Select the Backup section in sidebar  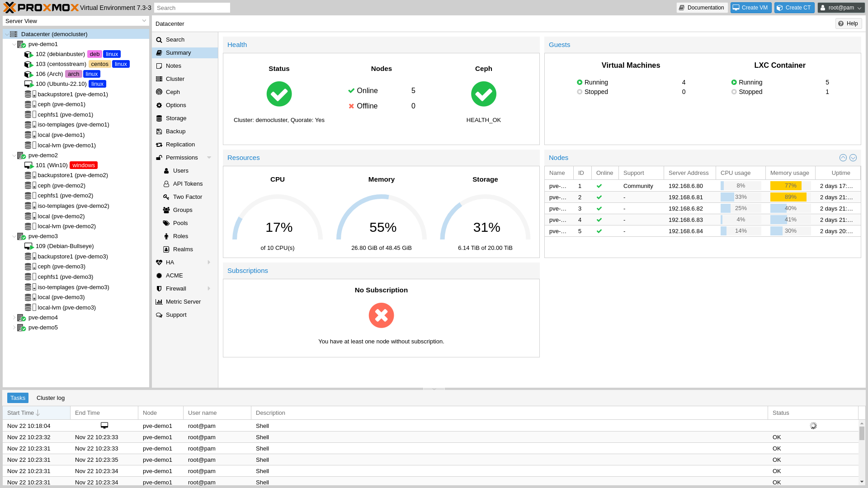pos(175,131)
